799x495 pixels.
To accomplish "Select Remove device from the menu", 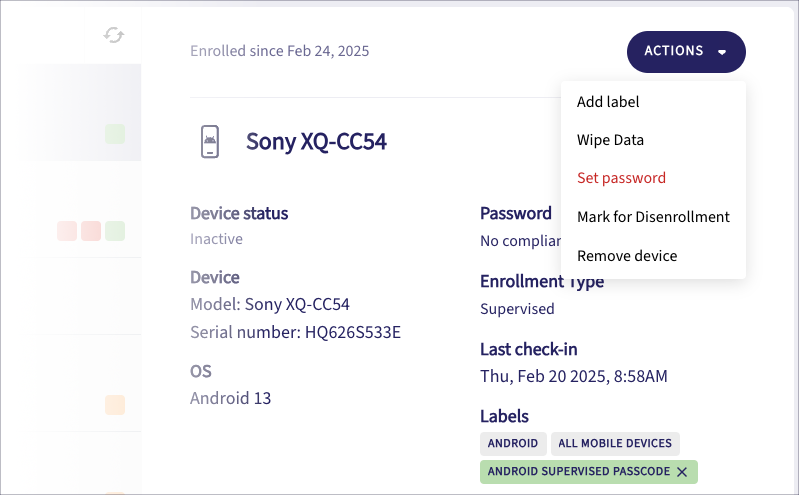I will point(627,256).
